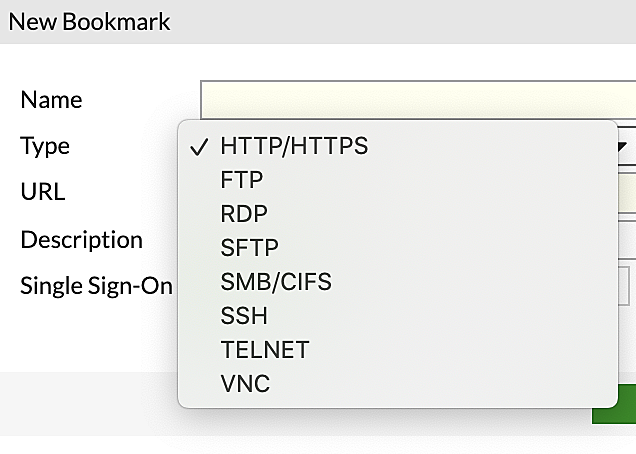
Task: Choose the SMB/CIFS option
Action: [x=275, y=282]
